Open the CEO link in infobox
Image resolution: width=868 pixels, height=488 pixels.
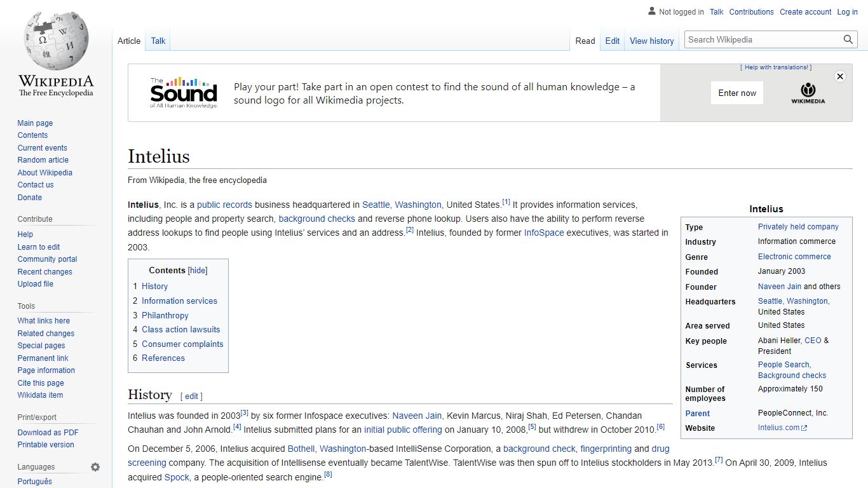813,341
